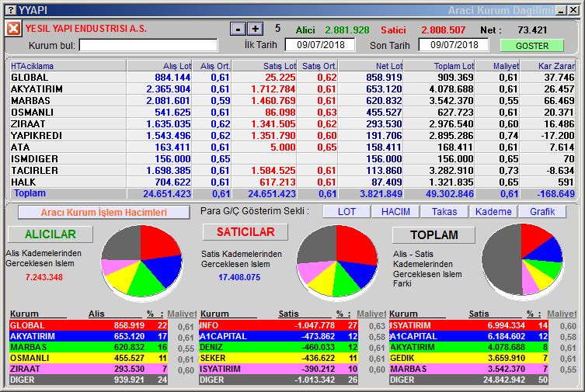Click the TOPLAM button
Image resolution: width=585 pixels, height=392 pixels.
pos(434,234)
